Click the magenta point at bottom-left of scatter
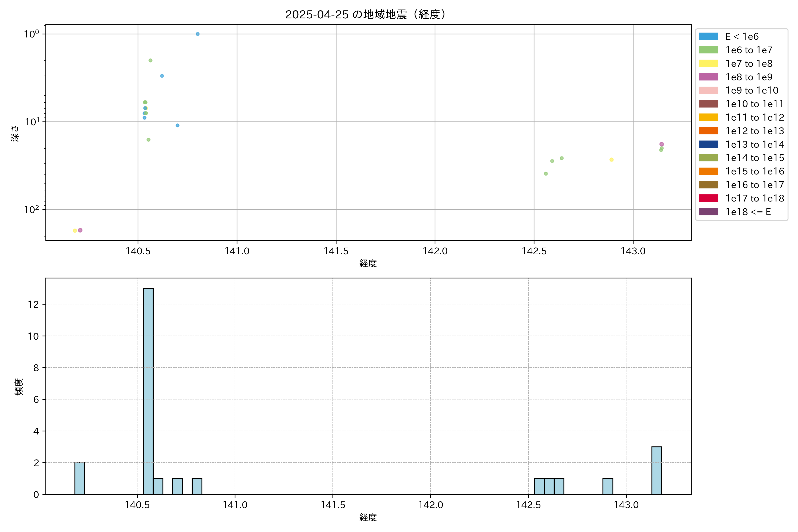This screenshot has height=532, width=798. pos(80,230)
